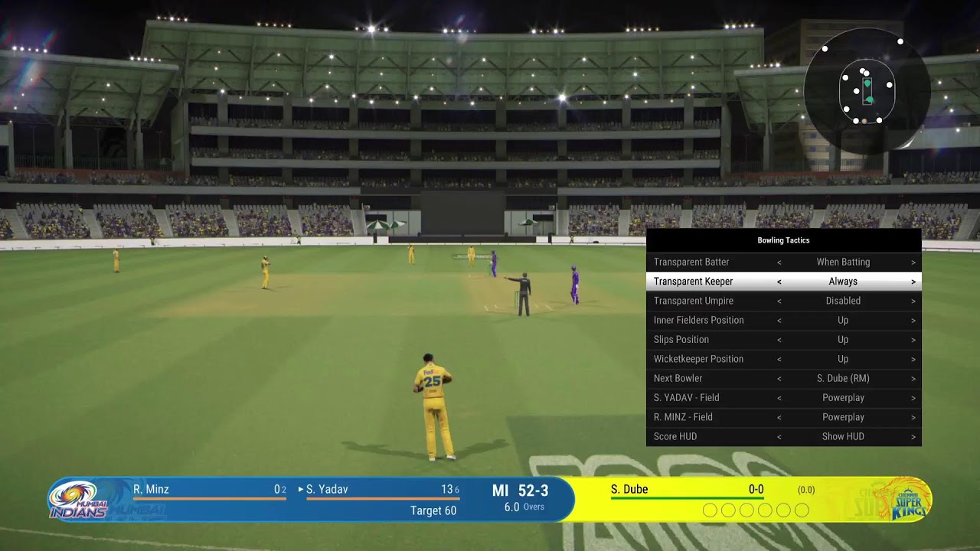Image resolution: width=980 pixels, height=551 pixels.
Task: Click right arrow for Next Bowler
Action: point(913,378)
